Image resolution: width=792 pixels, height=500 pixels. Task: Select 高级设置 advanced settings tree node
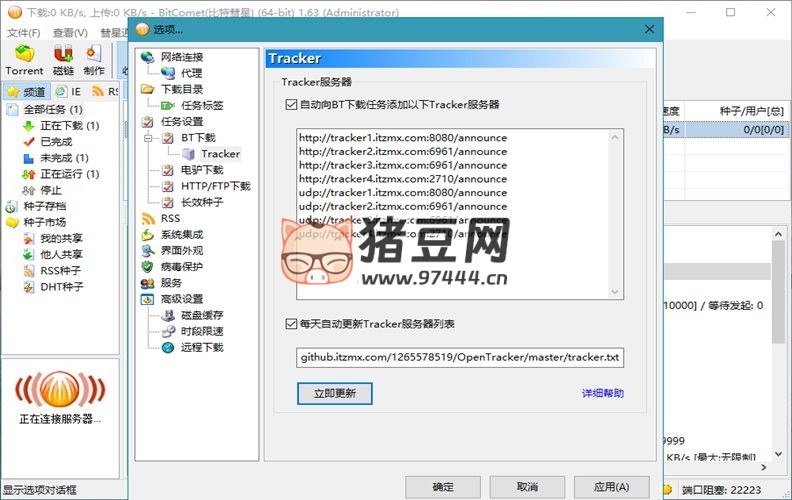[x=181, y=299]
